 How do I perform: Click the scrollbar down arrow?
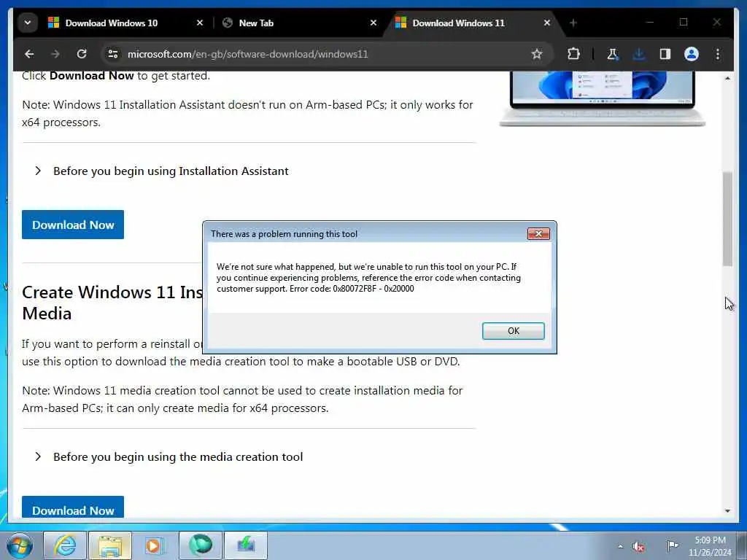pos(727,511)
